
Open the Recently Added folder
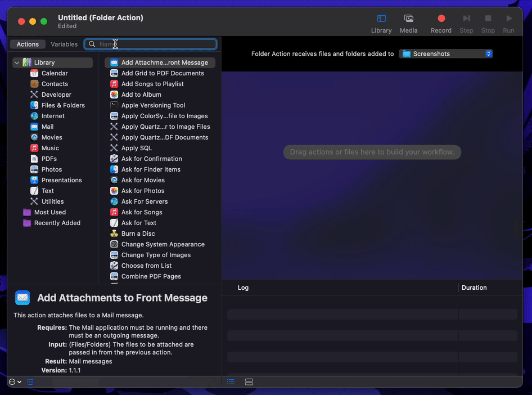57,223
